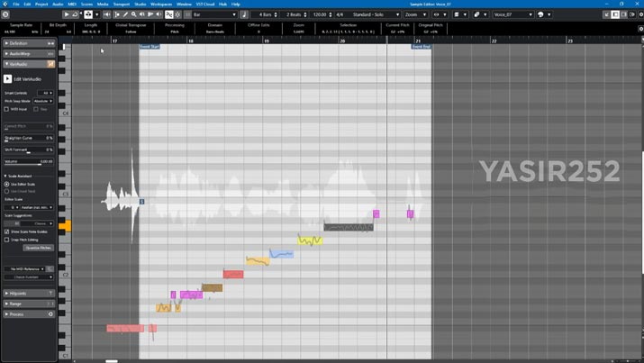Click the Definition tab icon
The width and height of the screenshot is (644, 363).
click(50, 43)
